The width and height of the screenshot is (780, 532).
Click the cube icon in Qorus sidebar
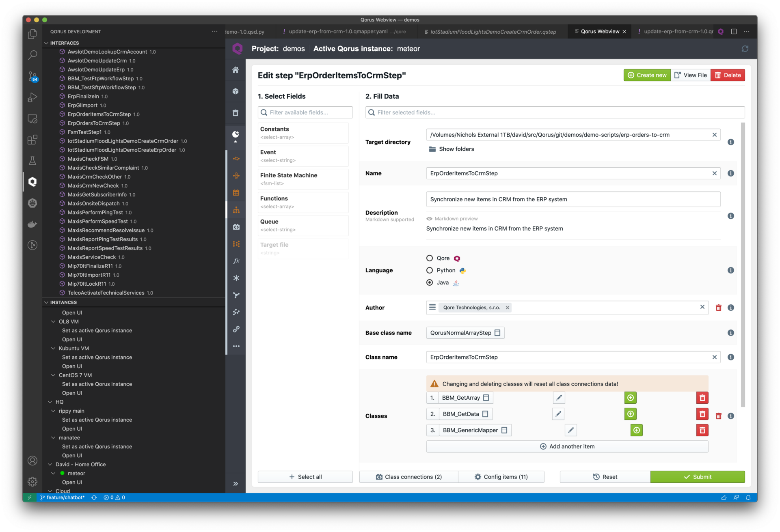(236, 91)
